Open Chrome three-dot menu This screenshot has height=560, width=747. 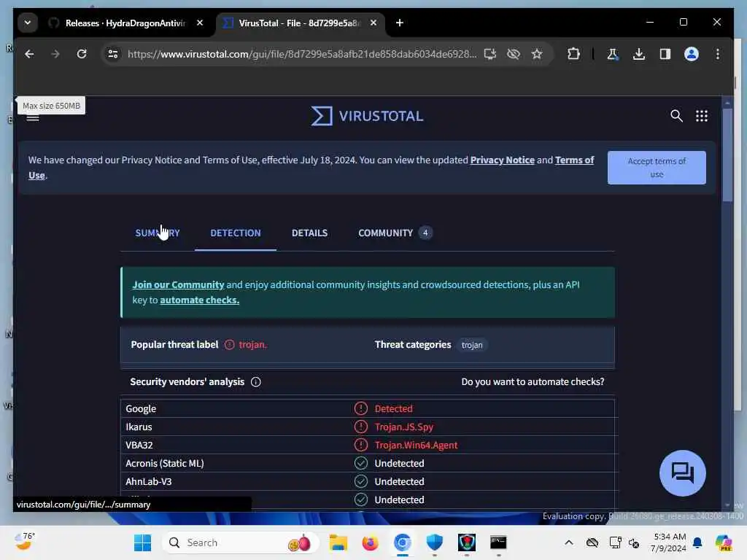[718, 54]
